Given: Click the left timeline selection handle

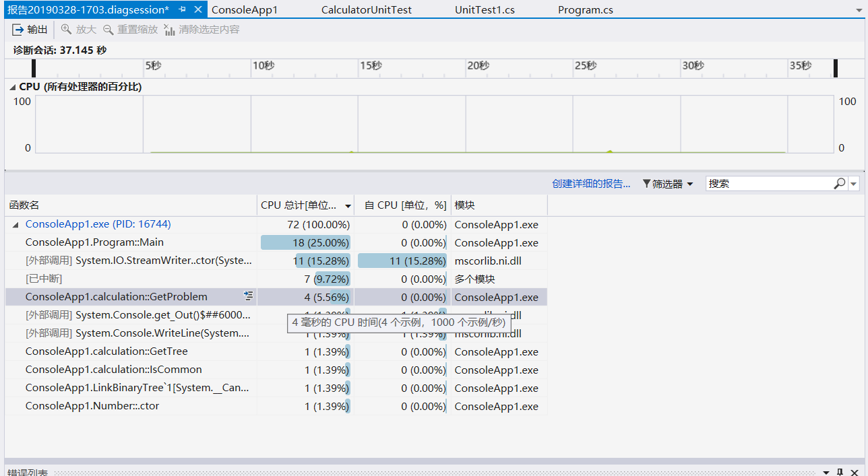Looking at the screenshot, I should (x=34, y=68).
